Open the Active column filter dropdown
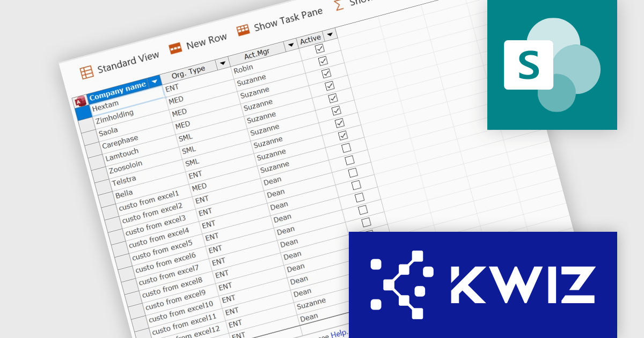 coord(330,35)
